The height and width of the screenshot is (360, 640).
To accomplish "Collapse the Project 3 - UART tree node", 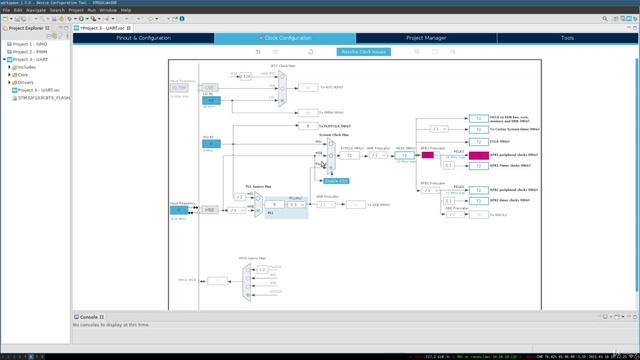I will tap(4, 60).
